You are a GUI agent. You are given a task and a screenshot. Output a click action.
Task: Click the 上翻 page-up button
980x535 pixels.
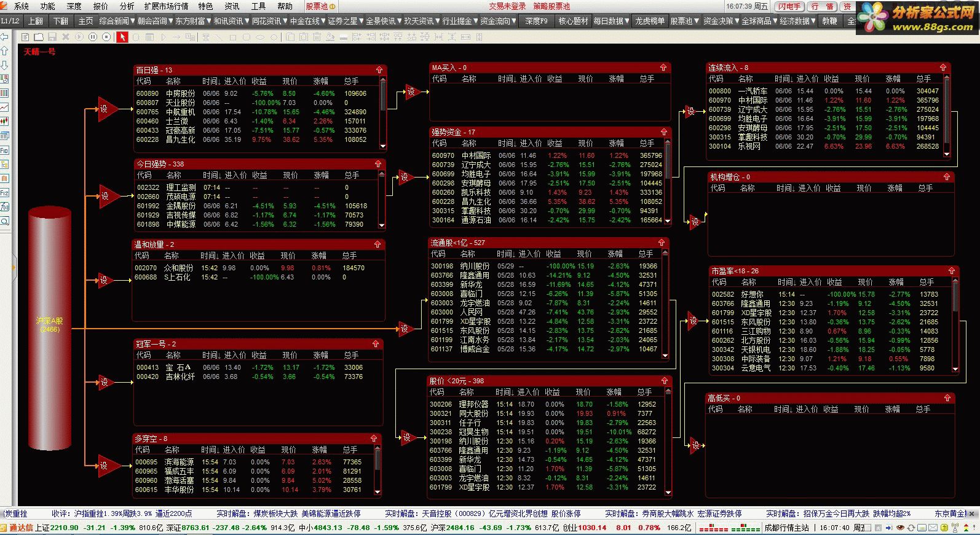pos(36,21)
